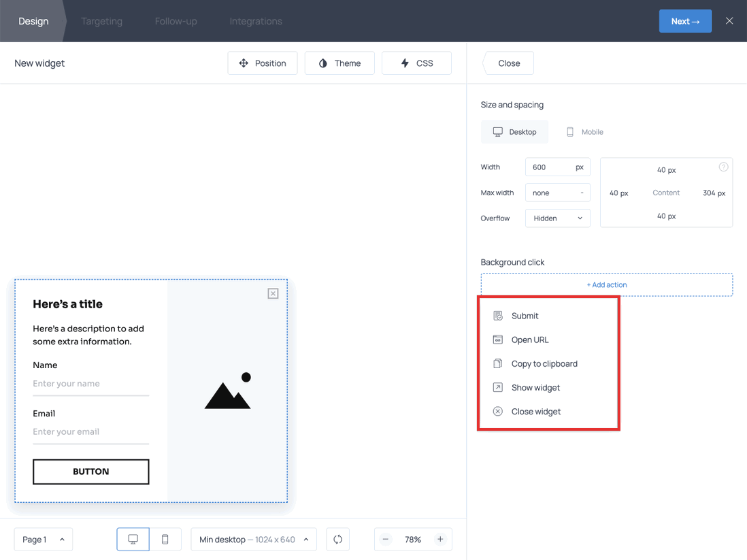The image size is (747, 560).
Task: Expand the Min desktop resolution selector
Action: [253, 539]
